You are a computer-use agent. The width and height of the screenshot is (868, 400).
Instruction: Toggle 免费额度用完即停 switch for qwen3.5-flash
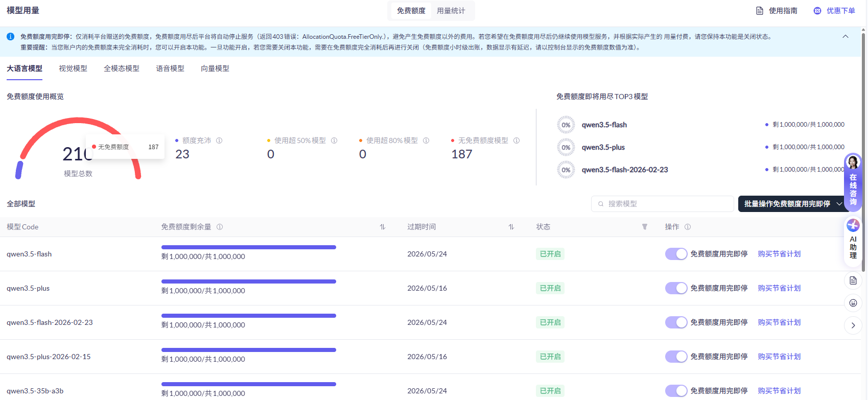pos(676,254)
